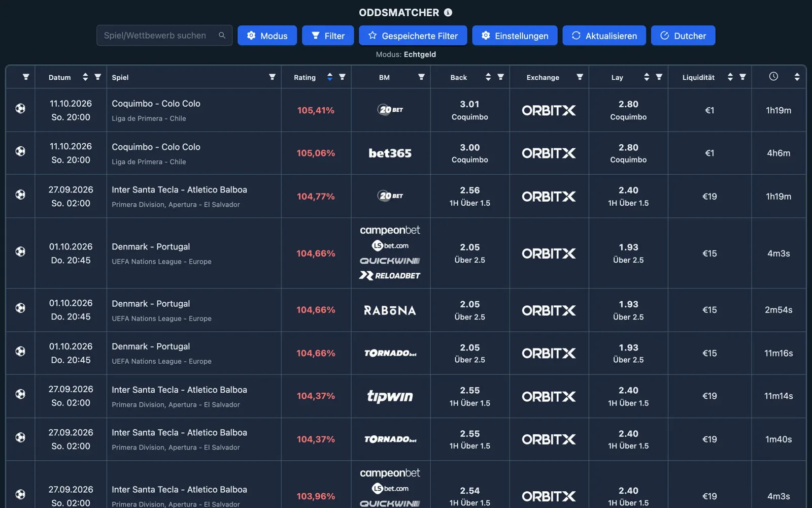Open the Spiel column filter funnel
This screenshot has width=812, height=508.
coord(272,77)
